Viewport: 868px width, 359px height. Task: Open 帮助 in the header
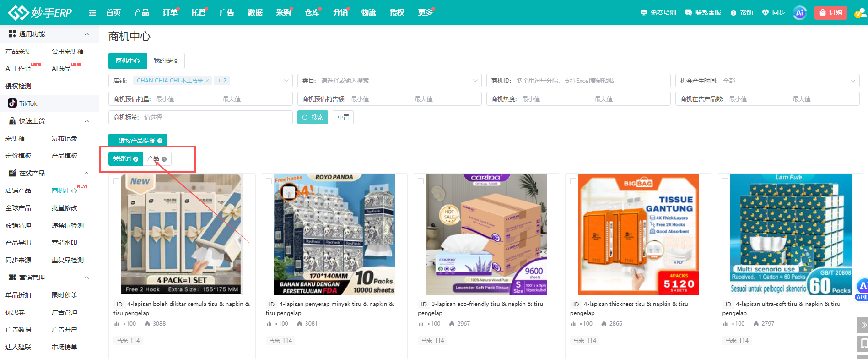(742, 12)
